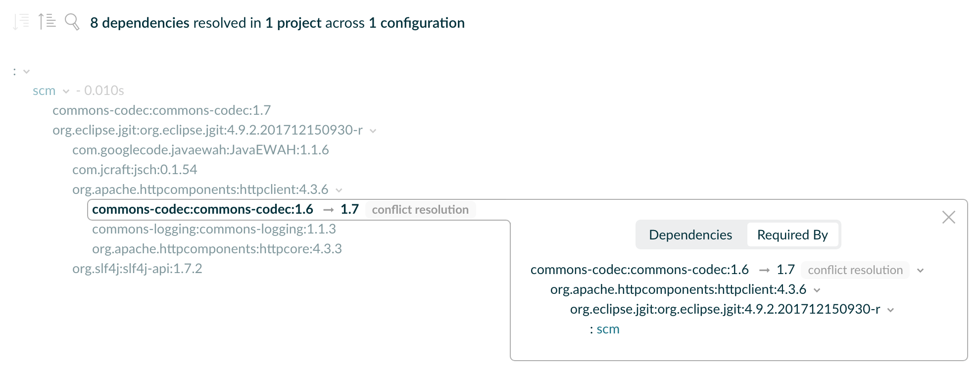
Task: Collapse httpclient:4.3.6 in the tree
Action: 339,190
